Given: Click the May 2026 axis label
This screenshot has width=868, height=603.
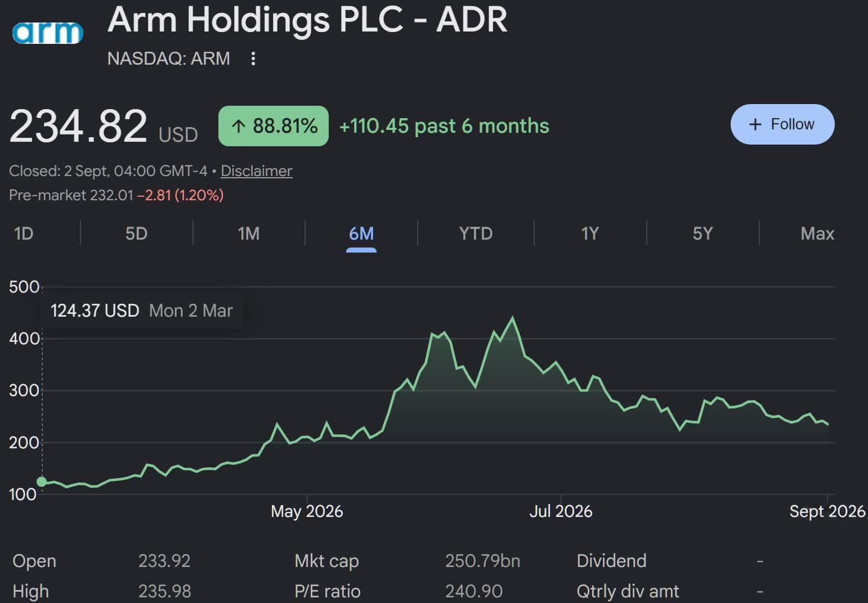Looking at the screenshot, I should point(307,511).
